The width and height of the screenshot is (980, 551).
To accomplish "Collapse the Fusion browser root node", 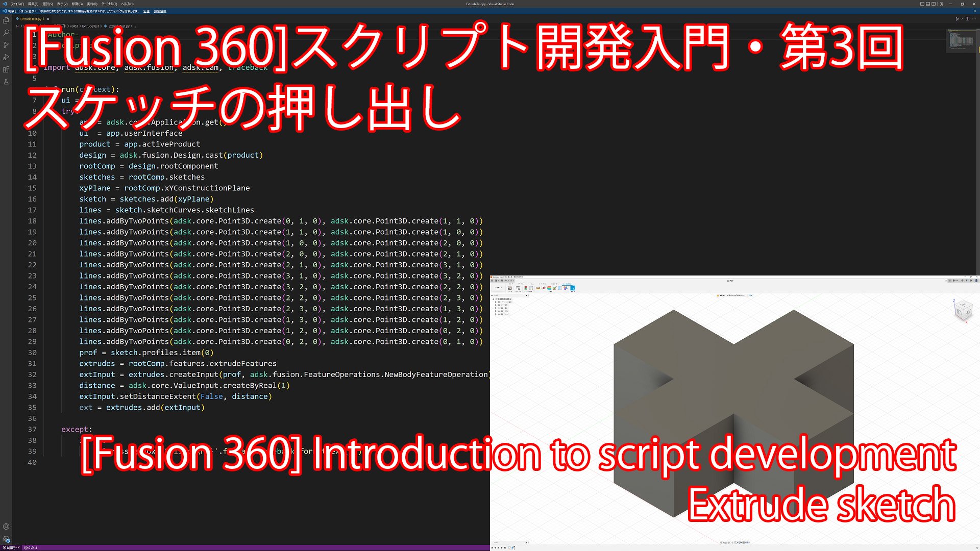I will [494, 299].
